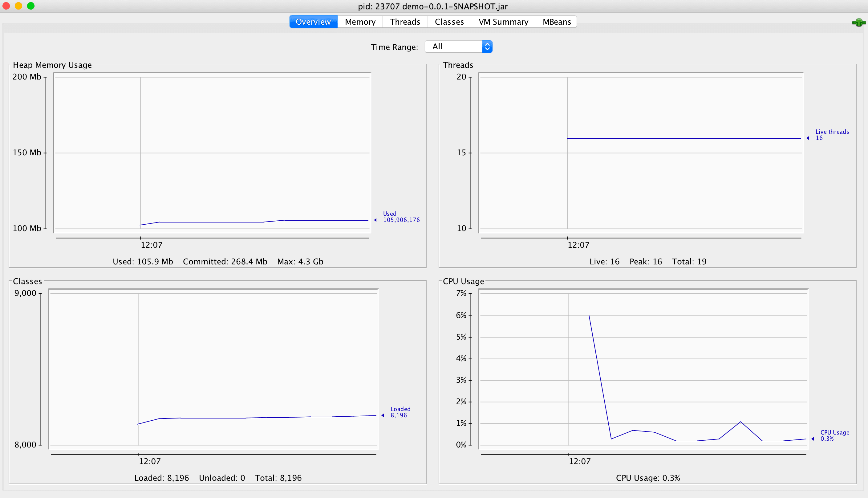Click the 'Unloaded: 0' classes summary text
This screenshot has height=498, width=868.
click(222, 478)
